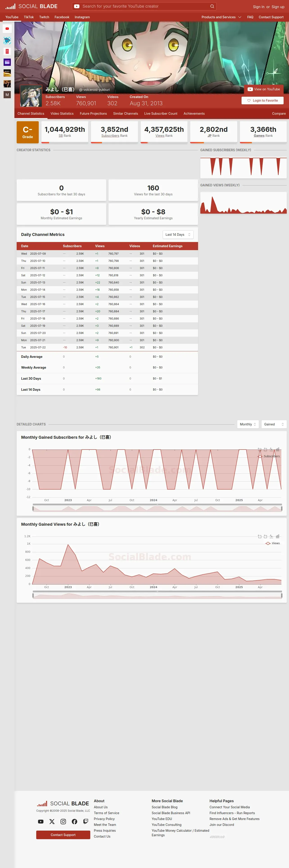Open the footer Facebook social icon

(74, 822)
